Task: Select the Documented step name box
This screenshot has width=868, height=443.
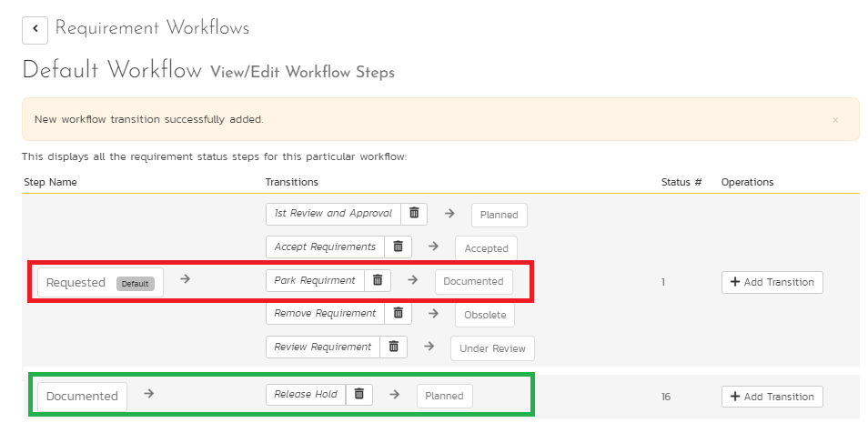Action: click(x=82, y=396)
